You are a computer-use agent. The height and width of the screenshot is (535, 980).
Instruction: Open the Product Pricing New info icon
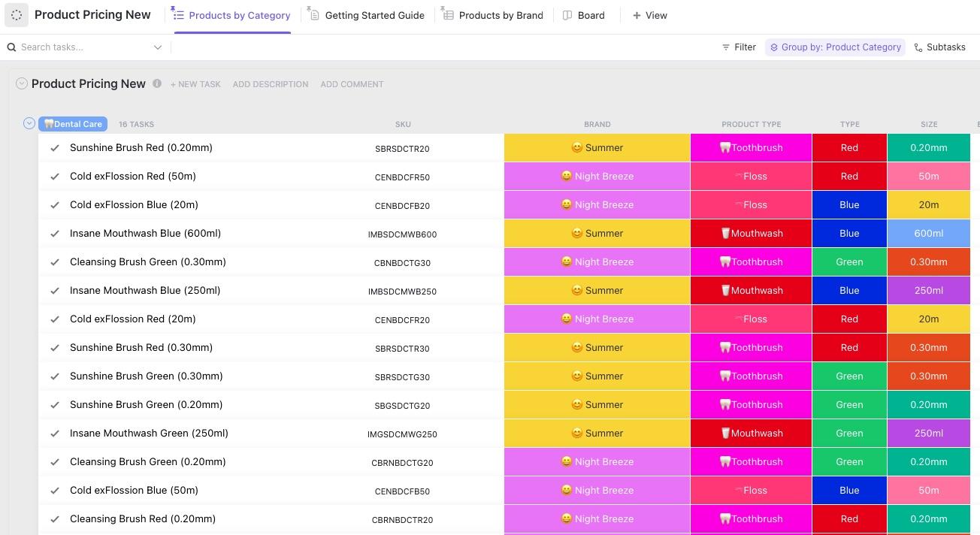[x=157, y=83]
